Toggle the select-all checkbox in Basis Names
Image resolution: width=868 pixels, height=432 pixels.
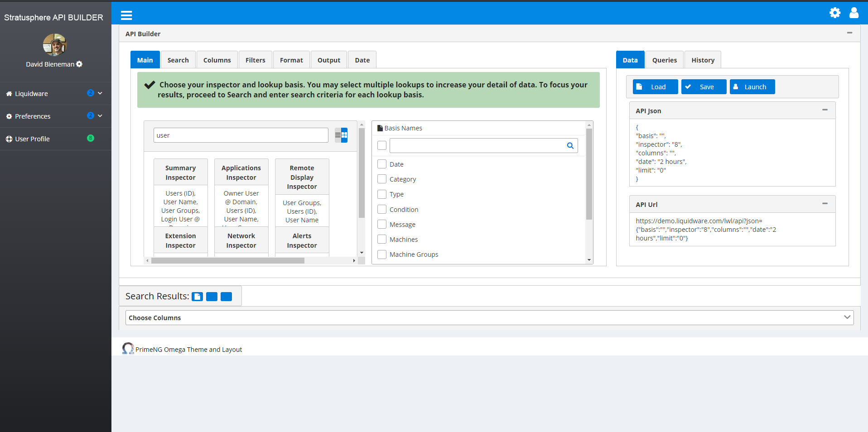pos(382,145)
